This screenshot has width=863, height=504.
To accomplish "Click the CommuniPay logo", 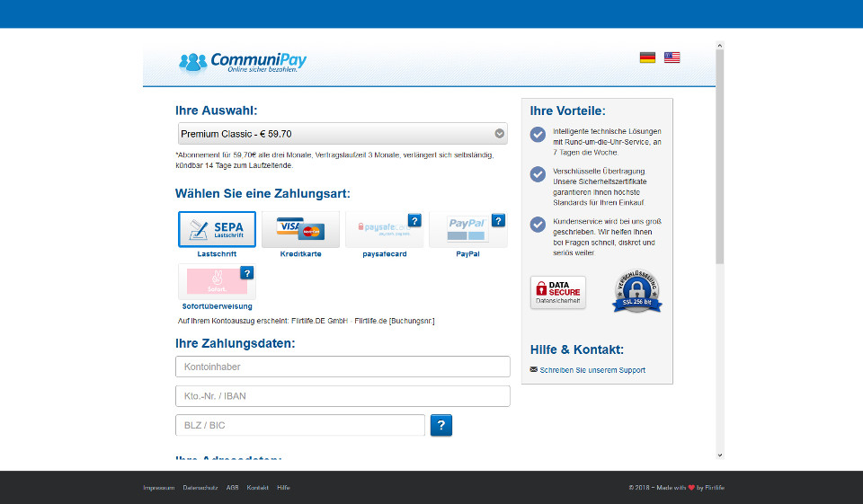I will tap(243, 62).
